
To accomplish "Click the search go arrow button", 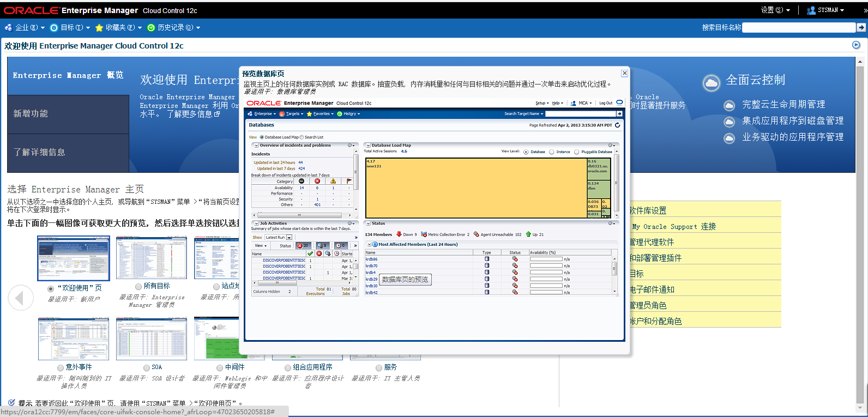I will pyautogui.click(x=861, y=27).
